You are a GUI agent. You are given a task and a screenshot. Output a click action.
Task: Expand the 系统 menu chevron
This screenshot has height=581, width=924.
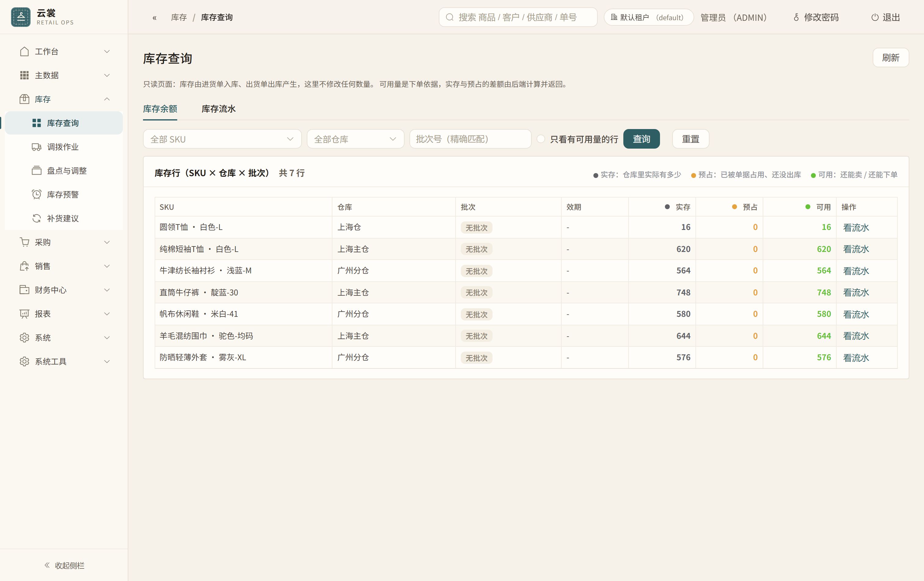click(x=107, y=338)
